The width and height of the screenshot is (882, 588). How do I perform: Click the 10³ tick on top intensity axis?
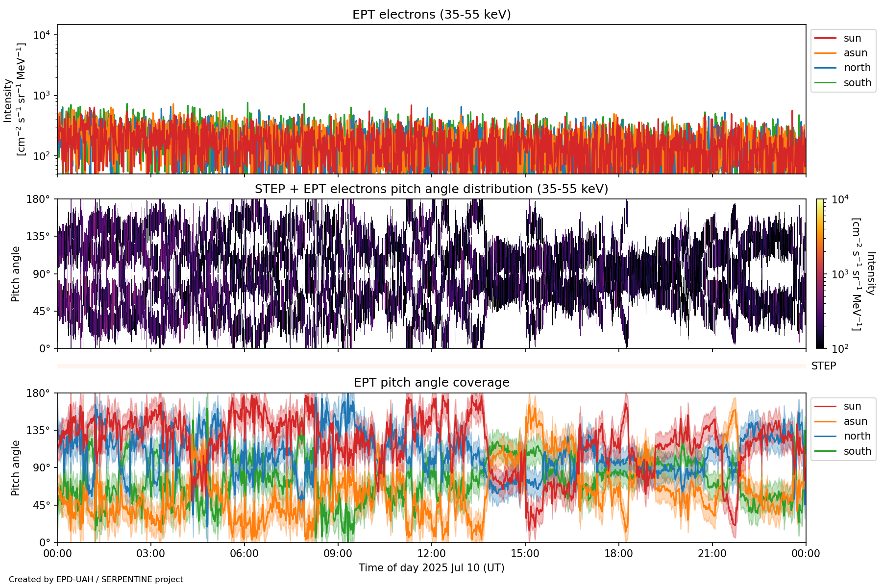42,96
